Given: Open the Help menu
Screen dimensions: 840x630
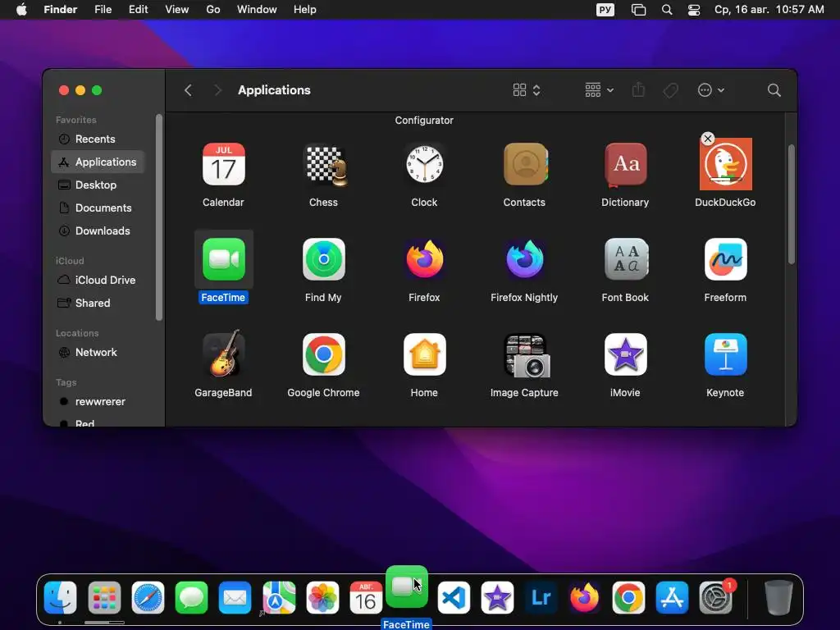Looking at the screenshot, I should point(305,10).
